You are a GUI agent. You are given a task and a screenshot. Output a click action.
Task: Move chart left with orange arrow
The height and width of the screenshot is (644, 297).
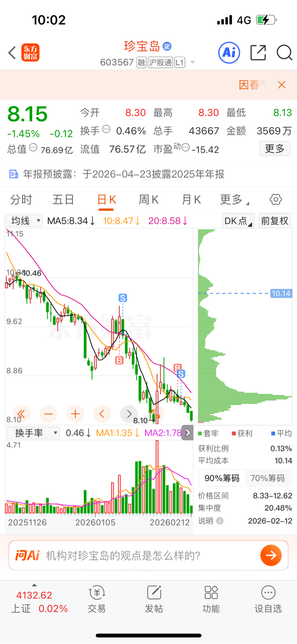pyautogui.click(x=102, y=414)
